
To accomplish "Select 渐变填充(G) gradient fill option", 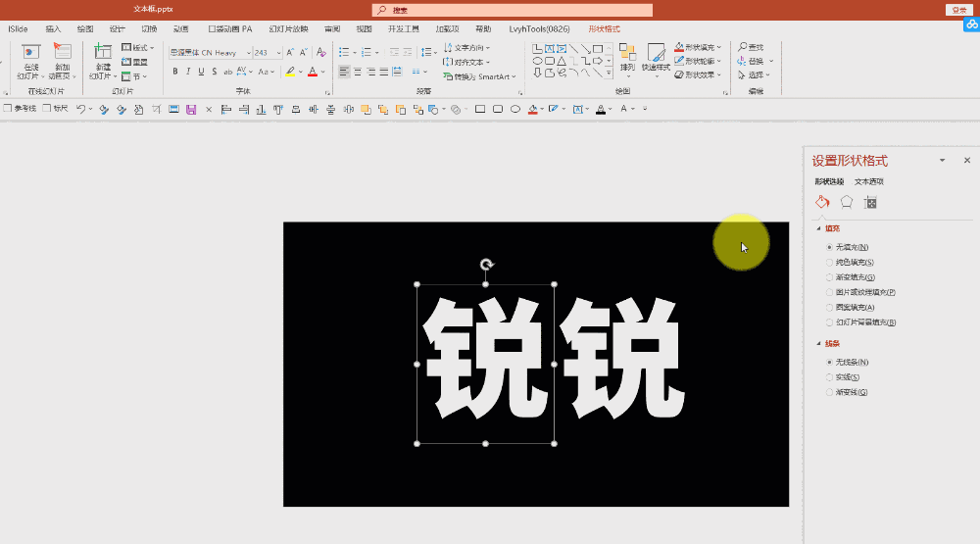I will (x=851, y=277).
